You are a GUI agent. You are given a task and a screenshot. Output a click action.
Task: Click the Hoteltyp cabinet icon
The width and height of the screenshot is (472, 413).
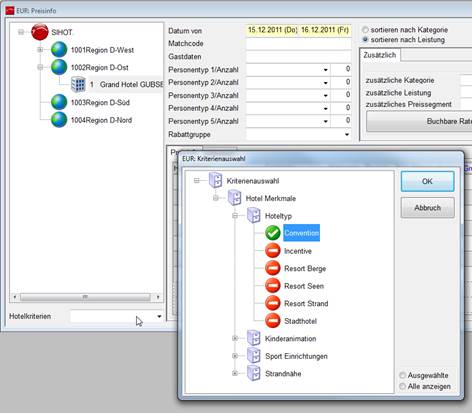click(x=254, y=215)
